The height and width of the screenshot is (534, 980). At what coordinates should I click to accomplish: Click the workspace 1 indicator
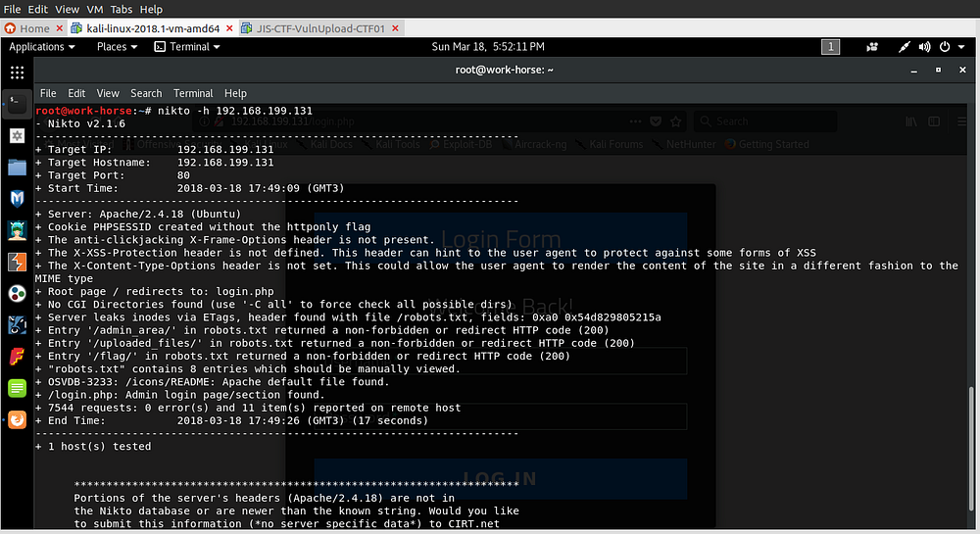click(x=830, y=47)
